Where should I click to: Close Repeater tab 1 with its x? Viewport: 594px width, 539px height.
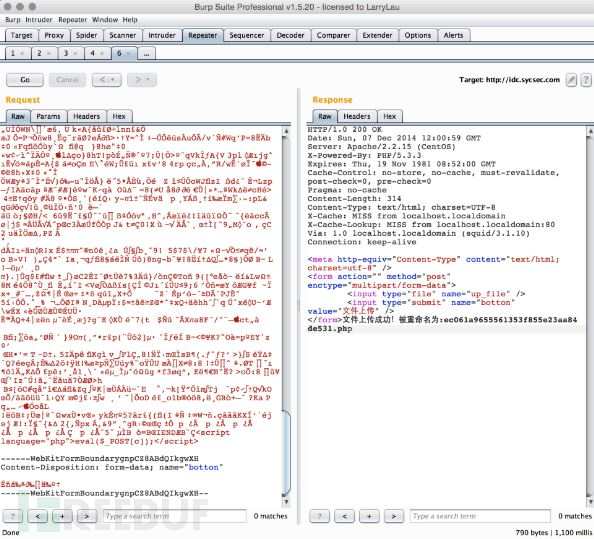click(22, 54)
